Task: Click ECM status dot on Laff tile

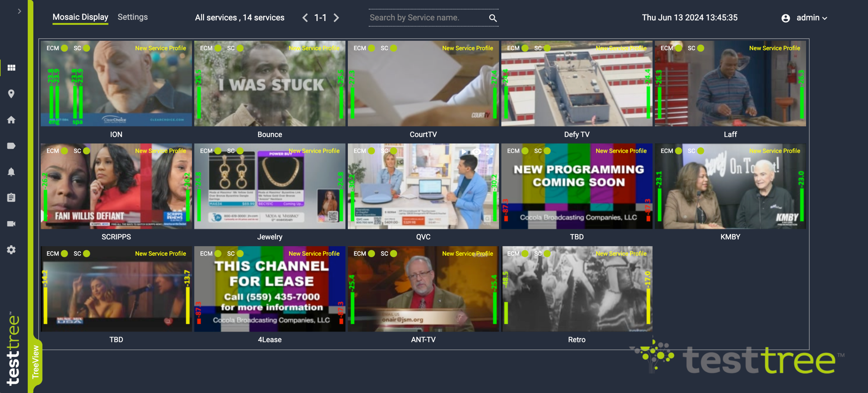Action: [x=679, y=48]
